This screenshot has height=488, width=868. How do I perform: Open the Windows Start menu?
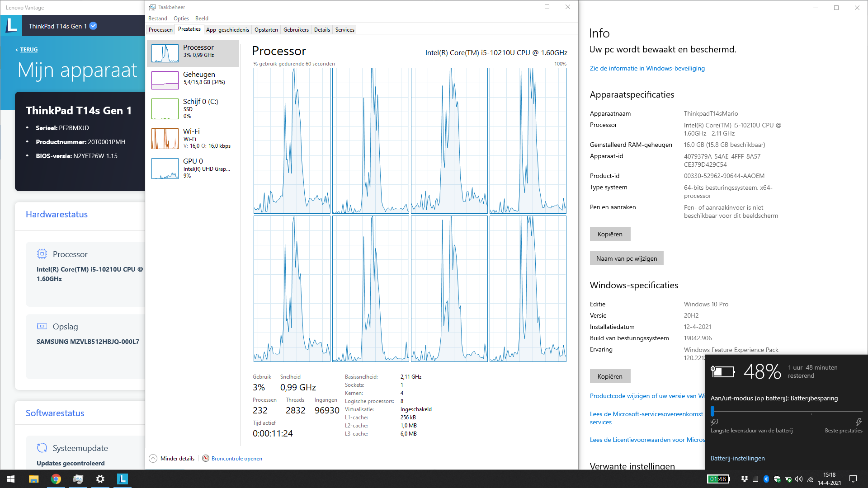(x=11, y=479)
